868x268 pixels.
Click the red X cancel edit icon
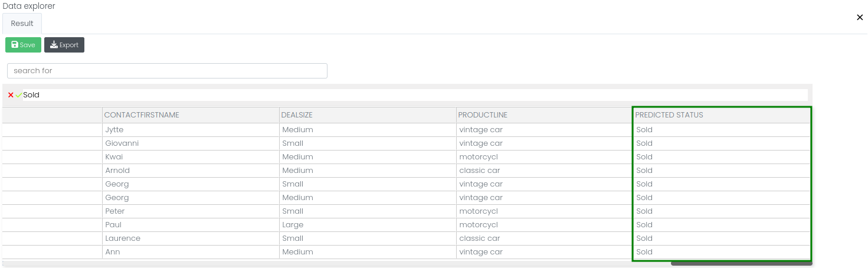11,95
